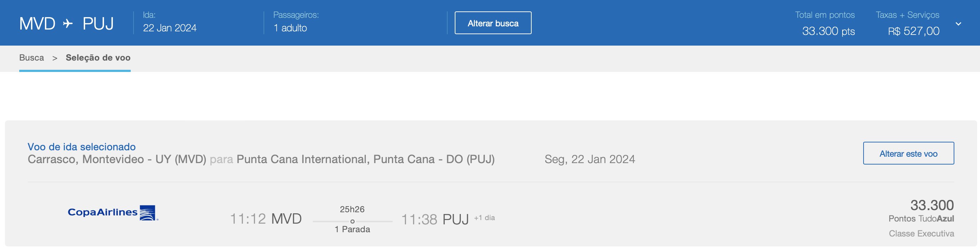The image size is (980, 250).
Task: Click the 33.300 Pontos TudoAzul price
Action: [921, 210]
